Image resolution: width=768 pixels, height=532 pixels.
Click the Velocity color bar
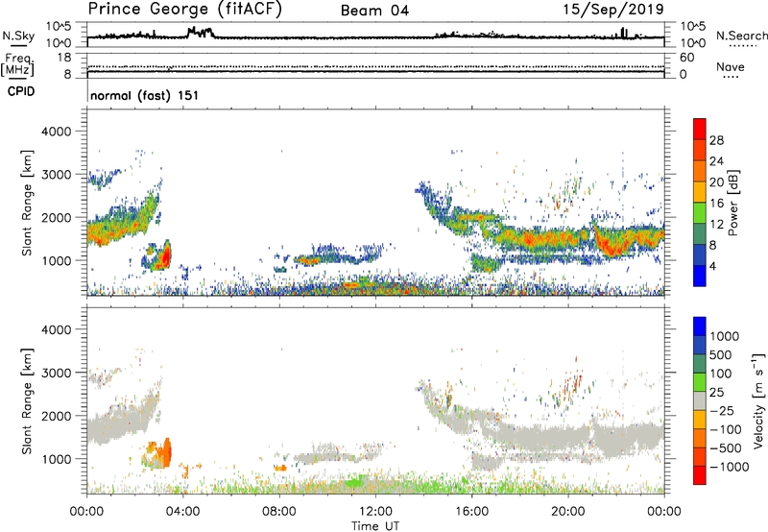click(700, 400)
